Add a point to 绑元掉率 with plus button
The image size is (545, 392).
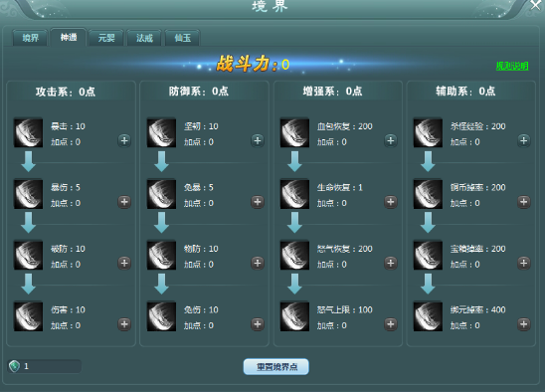pos(524,324)
